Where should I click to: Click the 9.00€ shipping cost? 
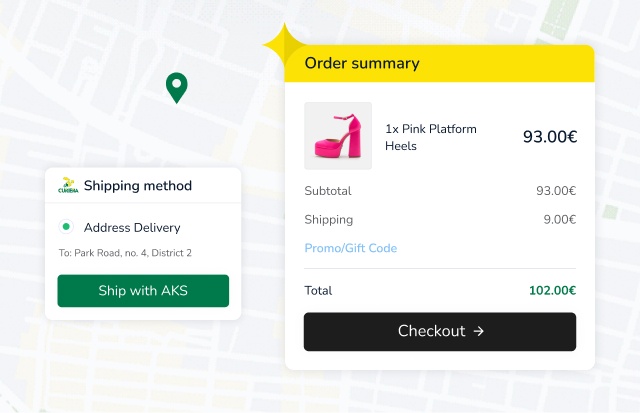[559, 219]
